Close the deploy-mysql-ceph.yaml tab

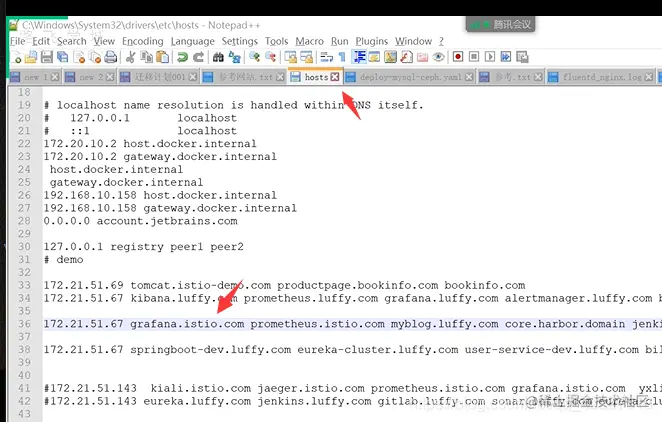coord(469,77)
